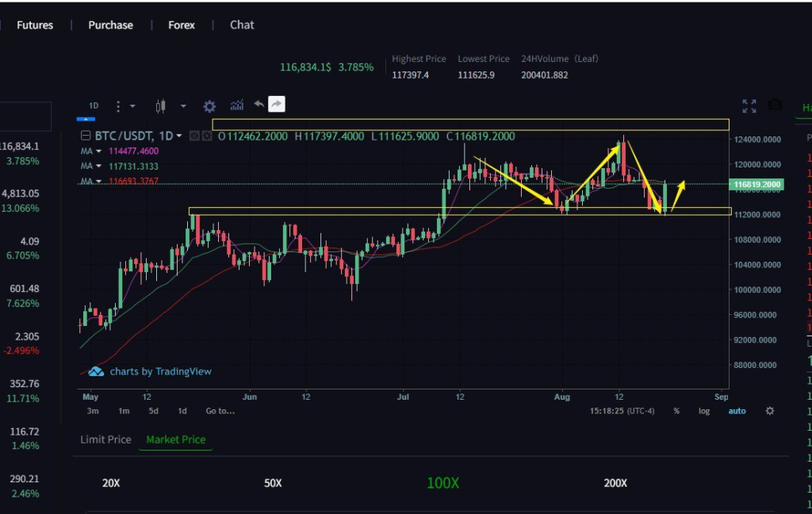
Task: Click the candlestick chart style icon
Action: click(161, 105)
